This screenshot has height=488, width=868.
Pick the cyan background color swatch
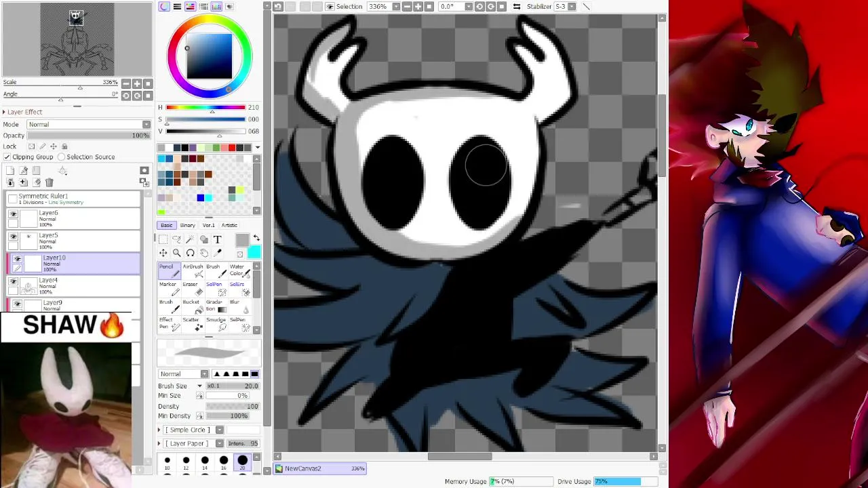click(254, 252)
